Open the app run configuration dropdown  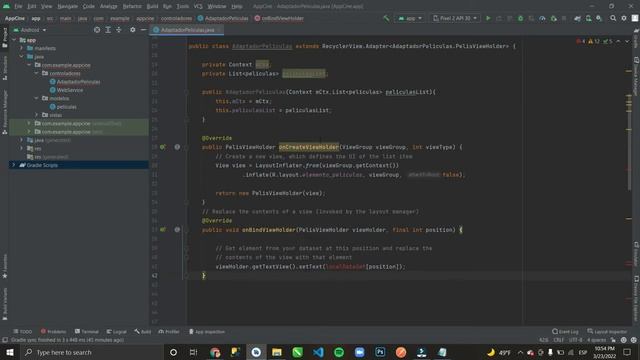410,18
